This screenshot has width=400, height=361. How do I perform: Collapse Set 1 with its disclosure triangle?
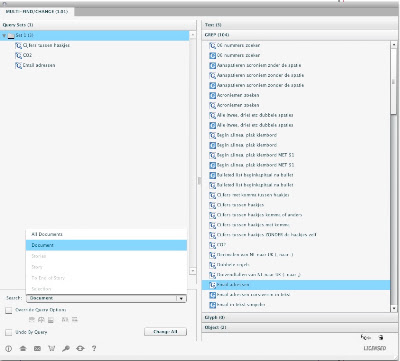[4, 35]
